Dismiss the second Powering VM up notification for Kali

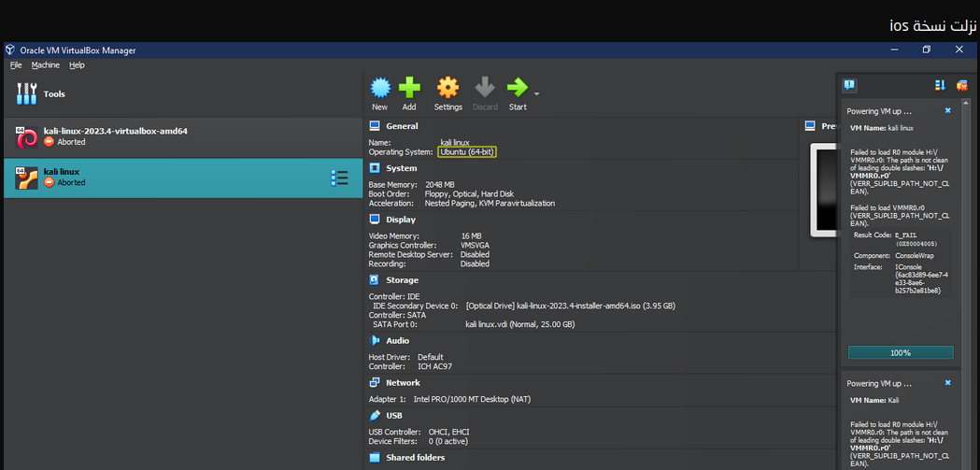tap(947, 382)
